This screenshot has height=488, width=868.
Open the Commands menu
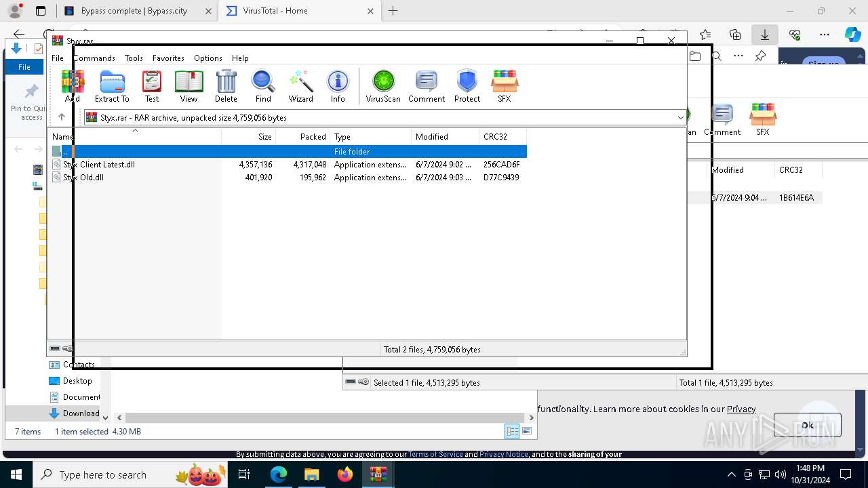pyautogui.click(x=94, y=58)
